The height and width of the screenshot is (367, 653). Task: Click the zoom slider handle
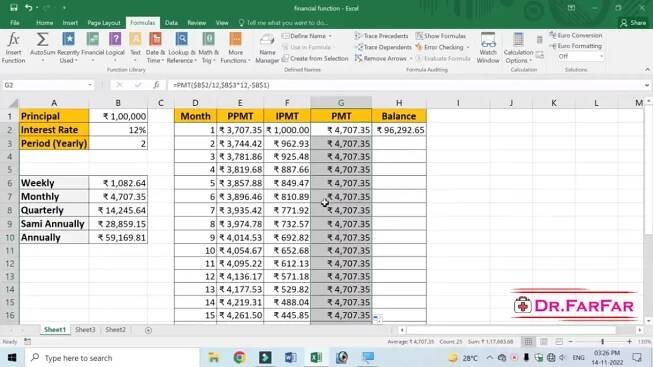pos(602,342)
